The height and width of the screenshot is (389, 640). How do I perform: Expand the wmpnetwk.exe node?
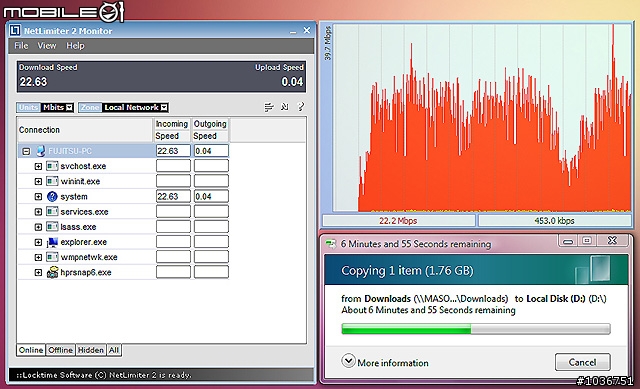38,258
